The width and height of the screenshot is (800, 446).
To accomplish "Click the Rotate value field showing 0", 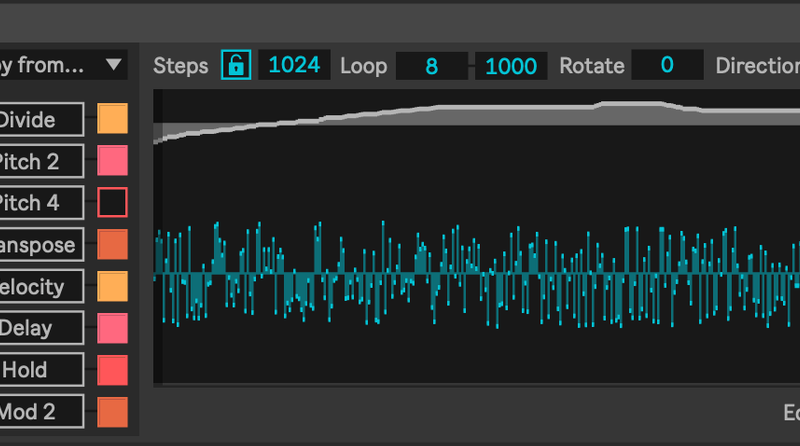I will point(666,66).
